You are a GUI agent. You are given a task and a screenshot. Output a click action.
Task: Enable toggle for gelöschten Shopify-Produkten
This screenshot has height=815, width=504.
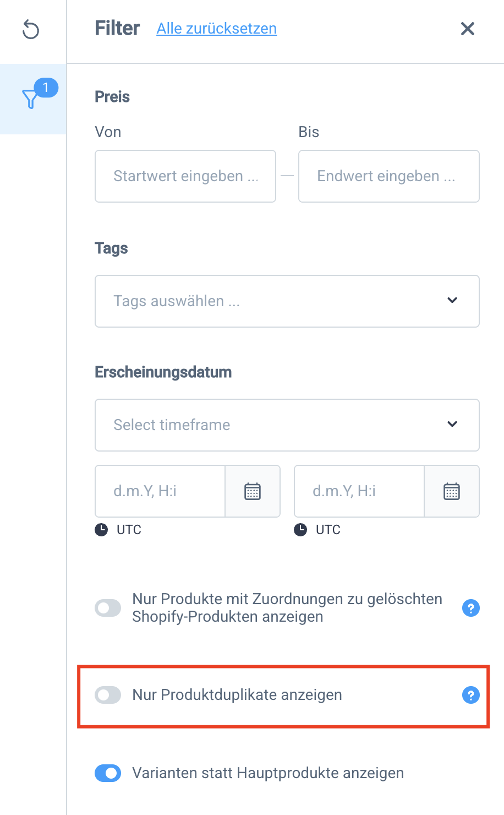click(108, 608)
